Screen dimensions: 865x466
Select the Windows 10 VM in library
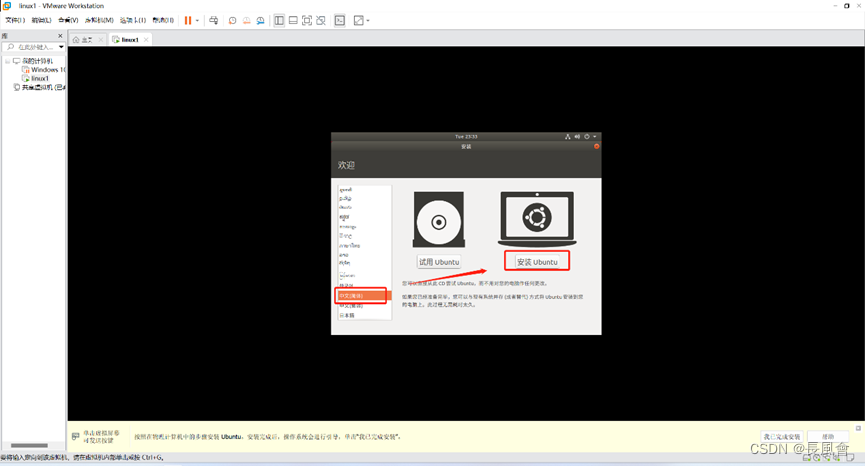tap(48, 70)
